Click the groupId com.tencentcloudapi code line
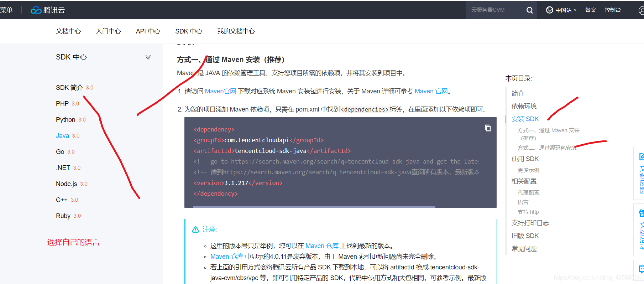The width and height of the screenshot is (644, 284). tap(258, 140)
